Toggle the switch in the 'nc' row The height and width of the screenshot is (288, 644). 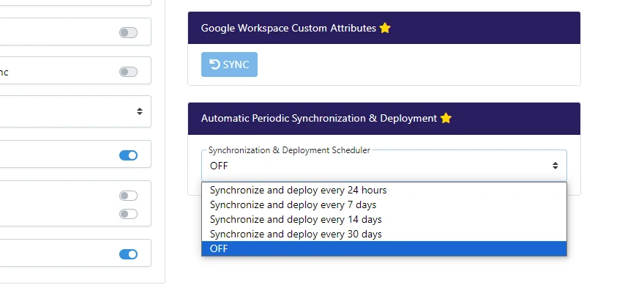[x=128, y=72]
